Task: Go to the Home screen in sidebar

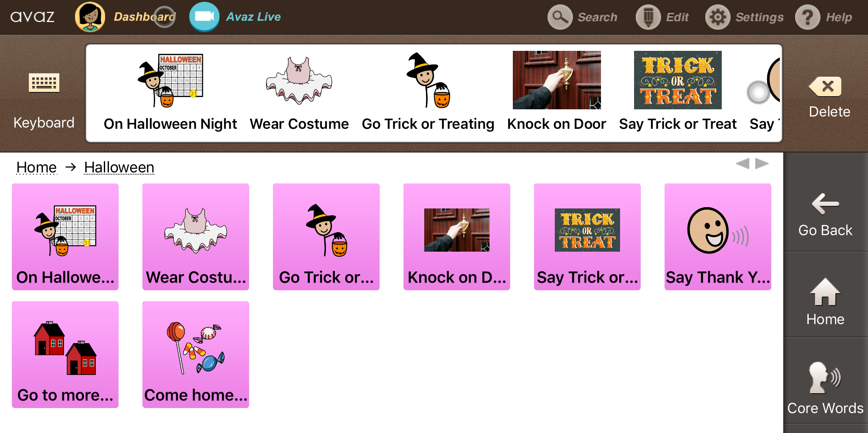Action: pos(825,301)
